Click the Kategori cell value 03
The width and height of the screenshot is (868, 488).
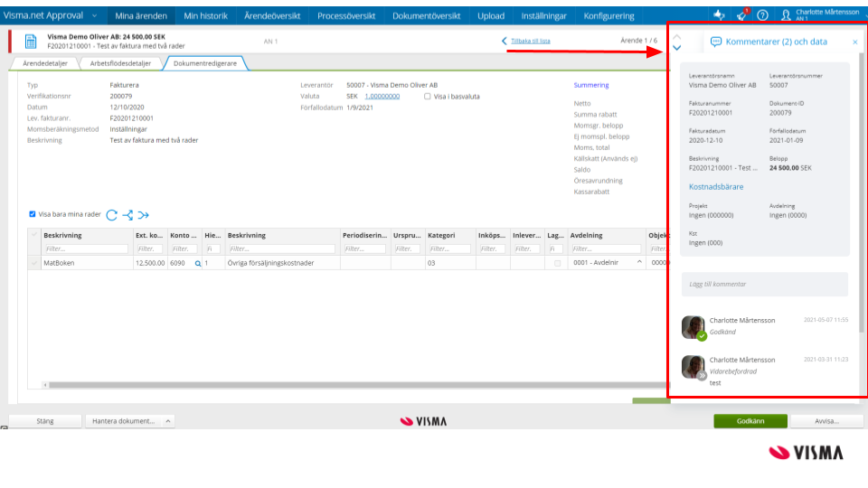(x=449, y=263)
